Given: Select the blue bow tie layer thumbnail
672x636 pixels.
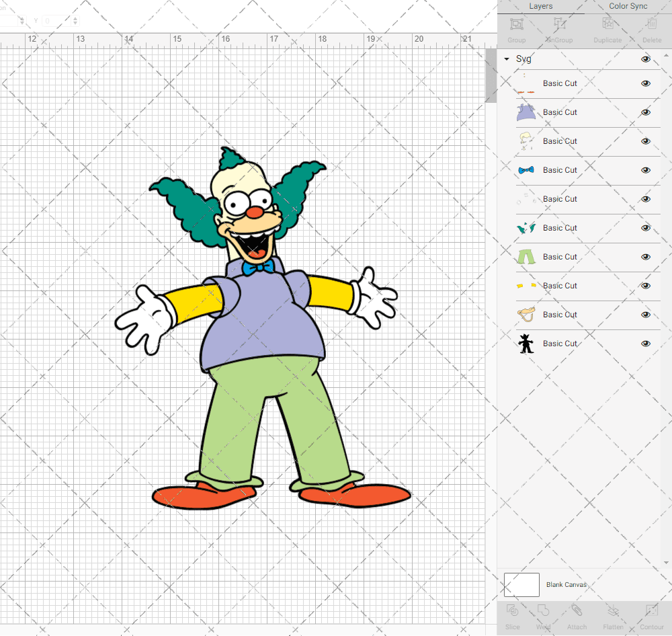Looking at the screenshot, I should point(526,170).
